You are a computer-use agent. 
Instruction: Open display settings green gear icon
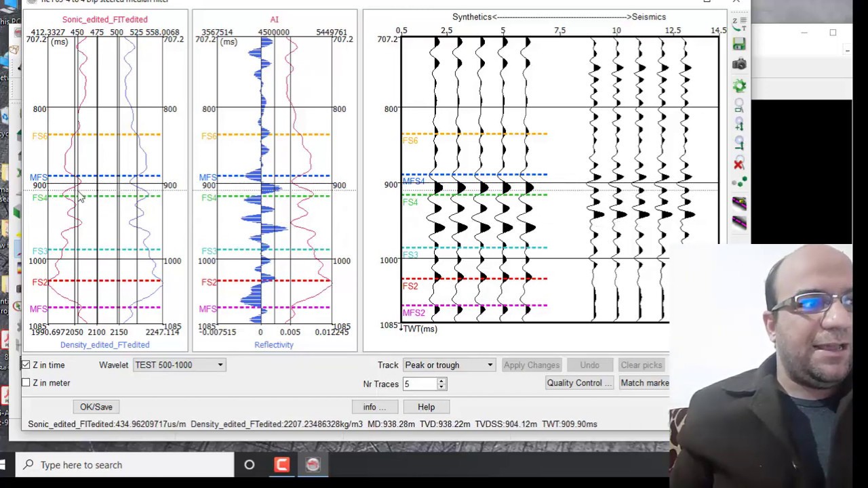click(739, 86)
